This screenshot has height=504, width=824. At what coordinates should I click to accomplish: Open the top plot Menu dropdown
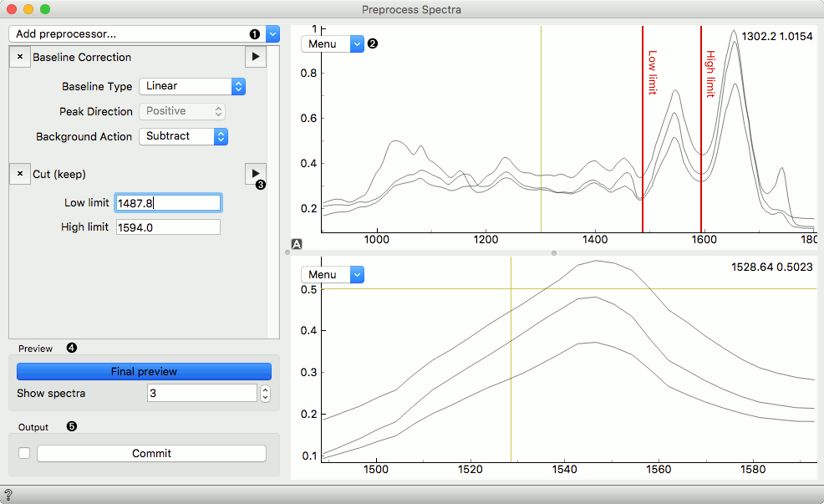[x=332, y=44]
